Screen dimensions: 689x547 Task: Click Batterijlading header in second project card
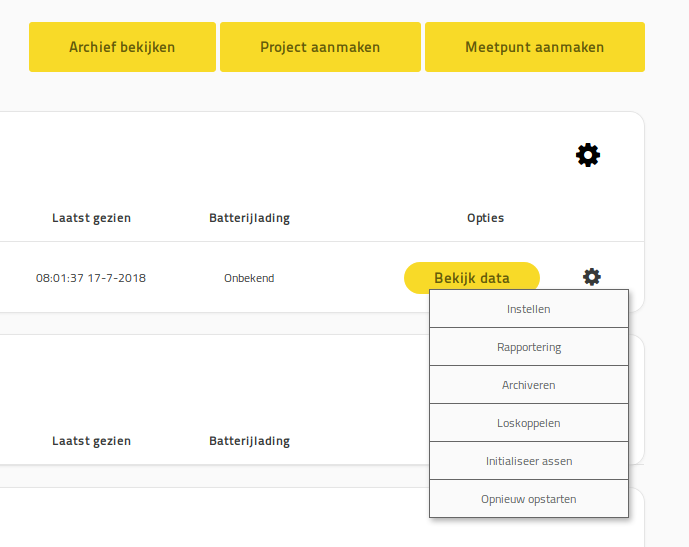coord(249,441)
